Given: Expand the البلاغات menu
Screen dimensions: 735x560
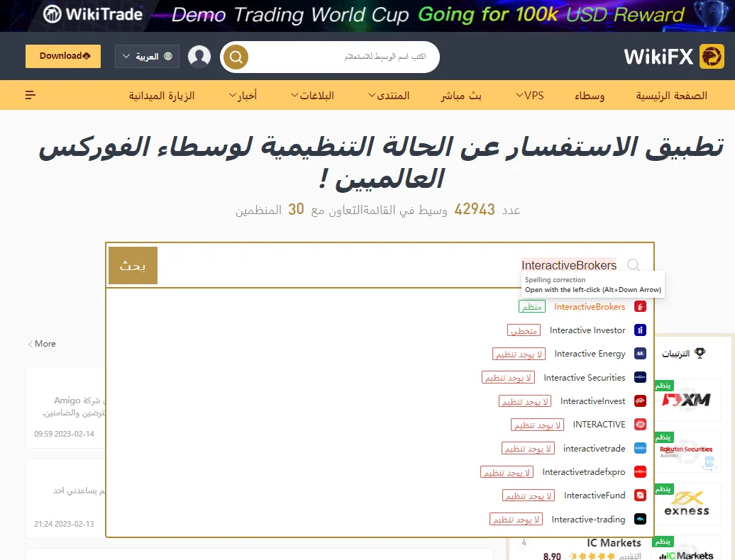Looking at the screenshot, I should (312, 95).
